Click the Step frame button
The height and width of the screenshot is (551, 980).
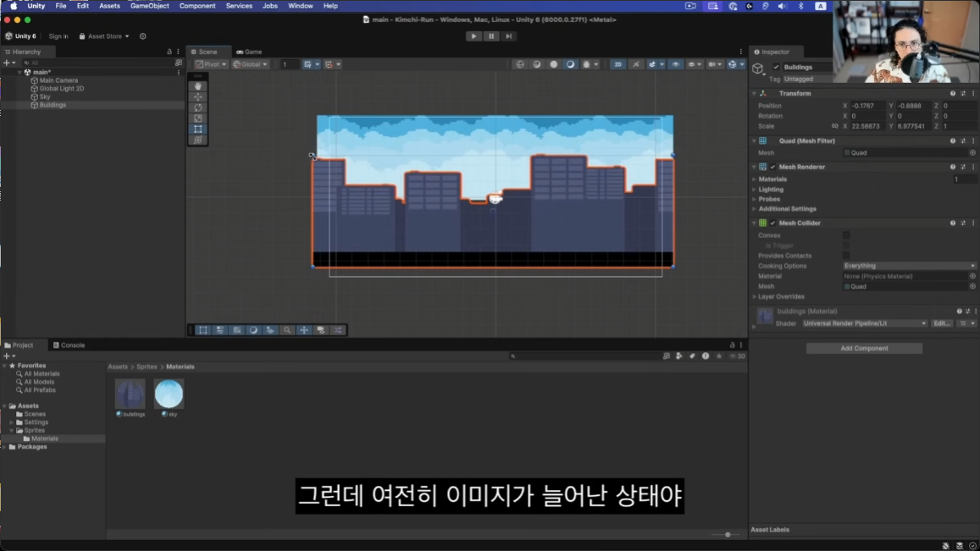click(509, 36)
